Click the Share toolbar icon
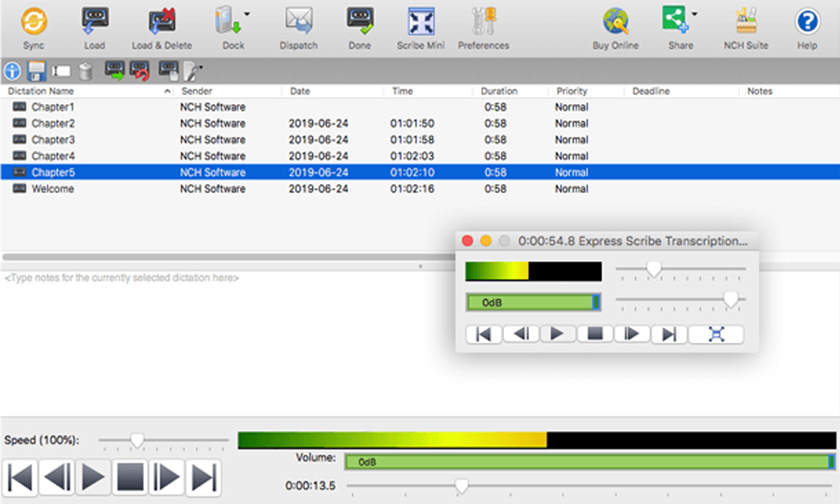Viewport: 840px width, 504px height. (x=675, y=20)
